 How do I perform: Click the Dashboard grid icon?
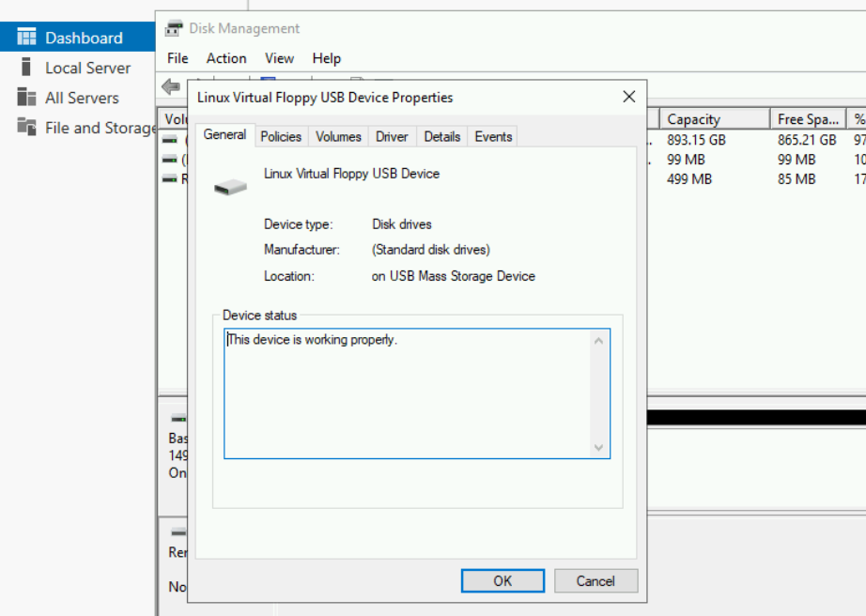click(x=26, y=37)
